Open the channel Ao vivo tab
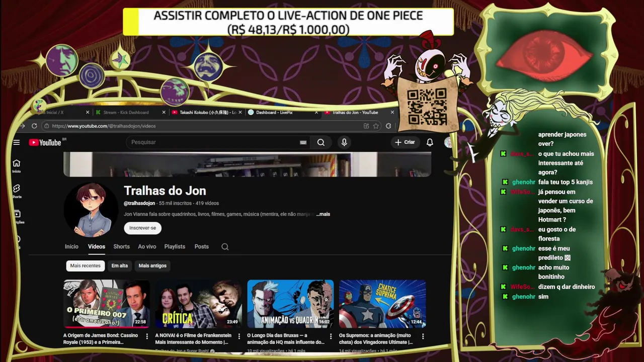 pos(147,247)
